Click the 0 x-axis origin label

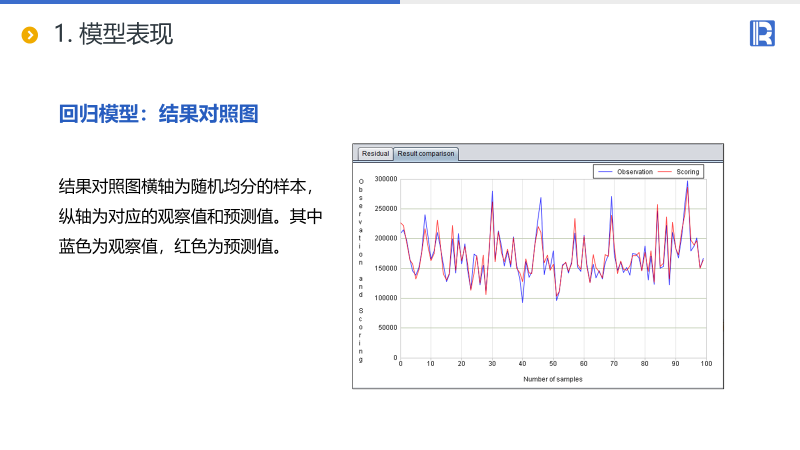point(400,363)
